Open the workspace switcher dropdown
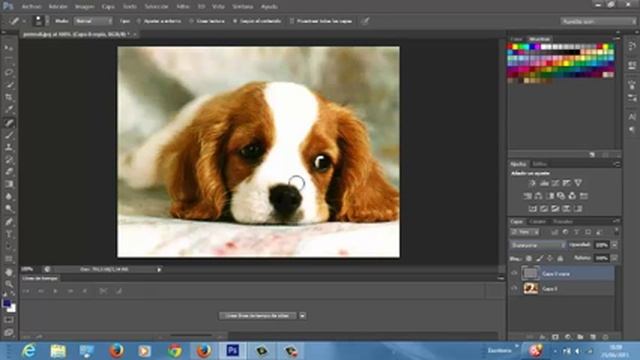Viewport: 640px width, 360px height. tap(598, 21)
